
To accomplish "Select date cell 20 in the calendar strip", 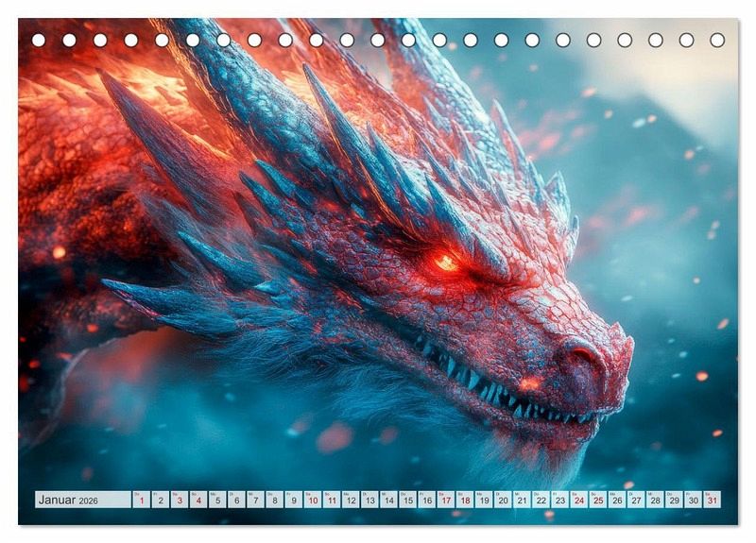I will click(x=504, y=500).
